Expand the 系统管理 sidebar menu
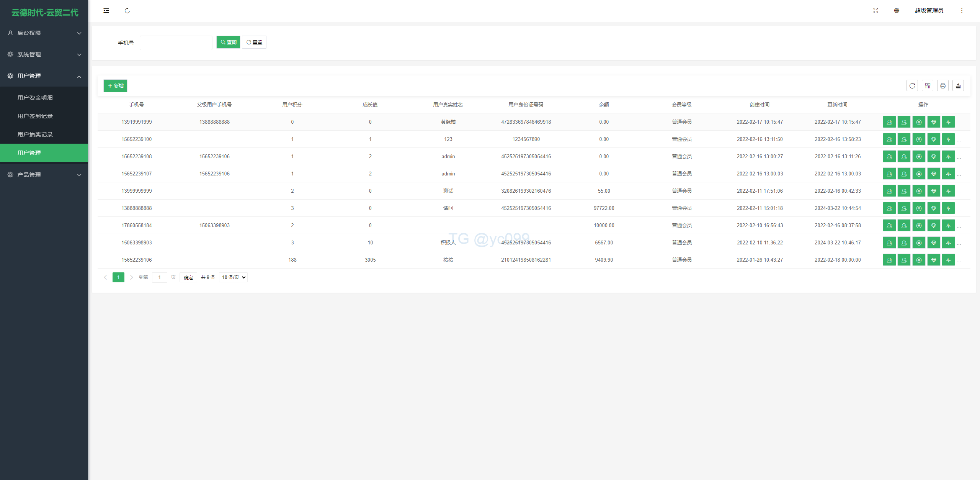This screenshot has width=980, height=480. [x=44, y=54]
